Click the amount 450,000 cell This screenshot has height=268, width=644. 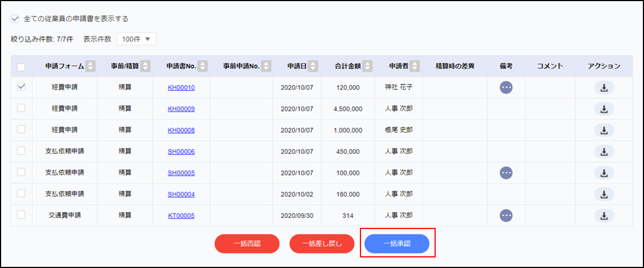click(348, 152)
